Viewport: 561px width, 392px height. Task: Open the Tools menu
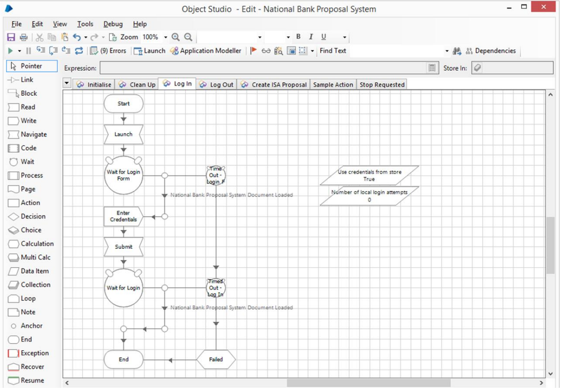[85, 24]
